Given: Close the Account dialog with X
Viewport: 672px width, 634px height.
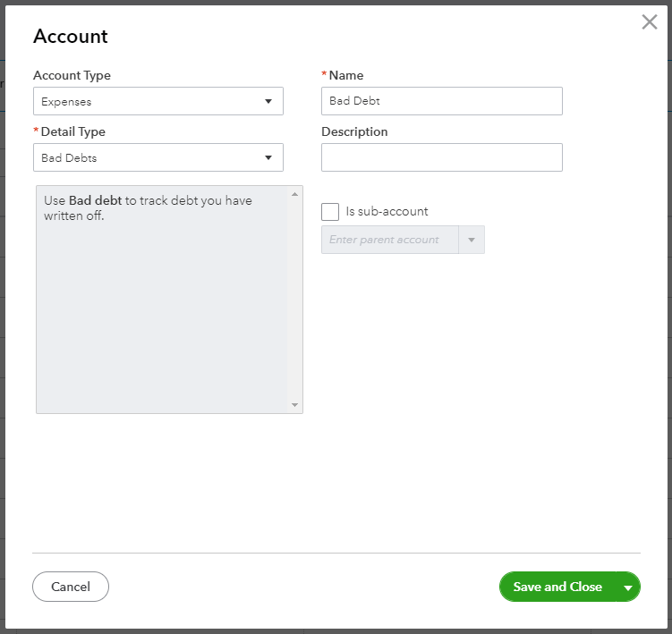Looking at the screenshot, I should pos(650,21).
